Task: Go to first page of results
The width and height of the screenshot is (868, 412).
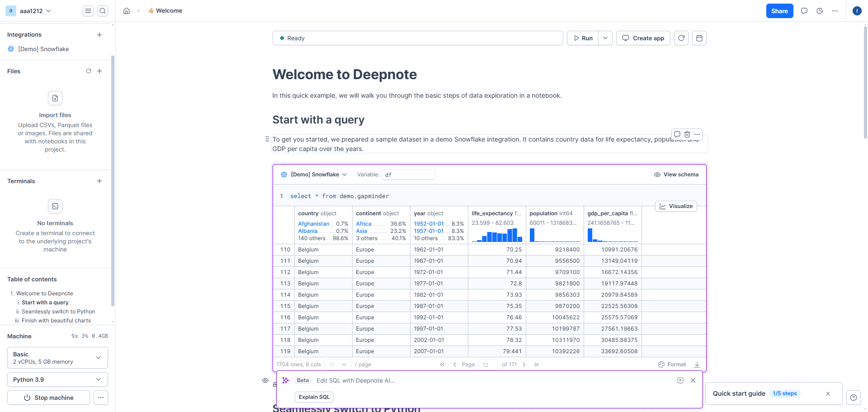Action: [442, 365]
